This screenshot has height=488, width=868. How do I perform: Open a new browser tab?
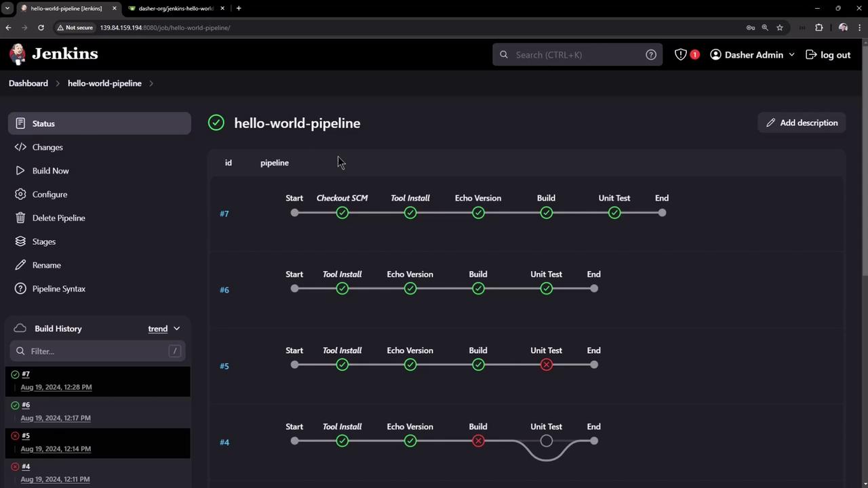239,8
